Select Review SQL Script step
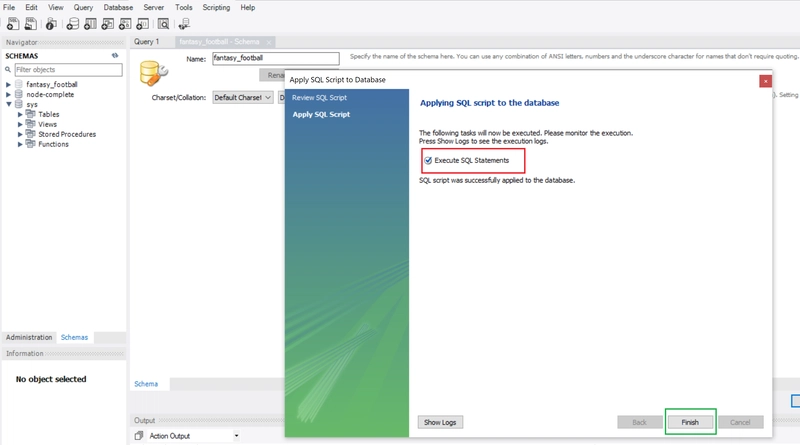800x445 pixels. click(x=319, y=97)
